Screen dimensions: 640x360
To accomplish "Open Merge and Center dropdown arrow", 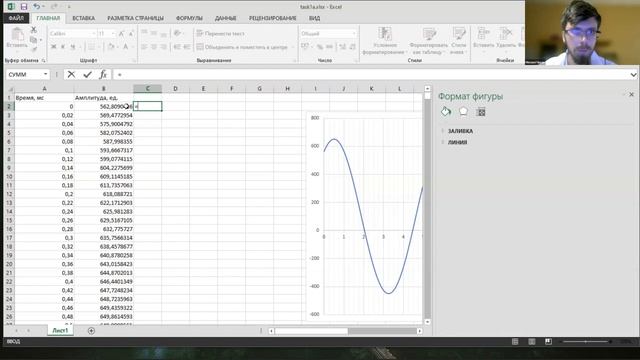I will [292, 47].
